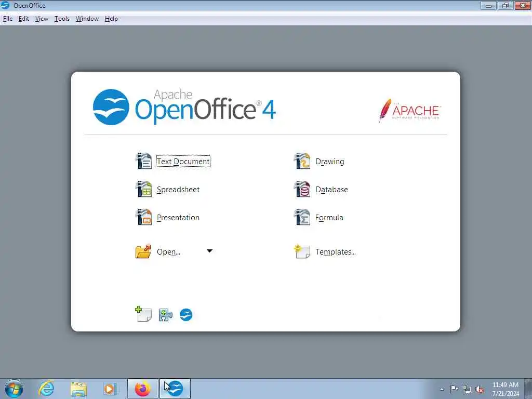The height and width of the screenshot is (399, 532).
Task: Create a new Spreadsheet
Action: point(178,189)
